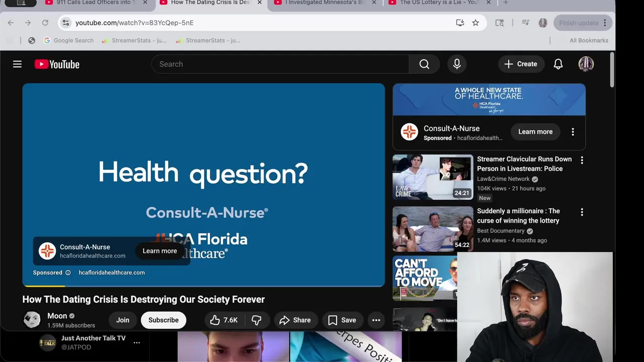The height and width of the screenshot is (362, 644).
Task: Click the browser forward arrow
Action: (x=28, y=23)
